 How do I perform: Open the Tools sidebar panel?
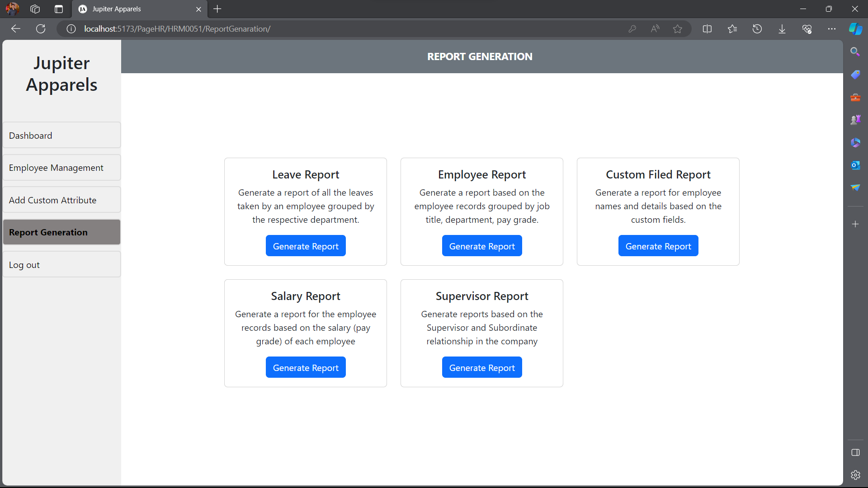click(x=855, y=97)
